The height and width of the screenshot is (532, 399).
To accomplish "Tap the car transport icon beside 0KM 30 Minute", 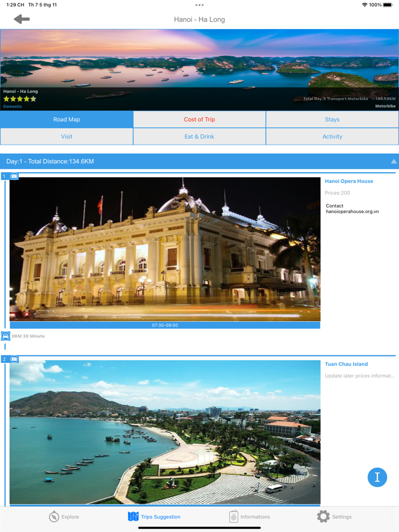I will (6, 336).
